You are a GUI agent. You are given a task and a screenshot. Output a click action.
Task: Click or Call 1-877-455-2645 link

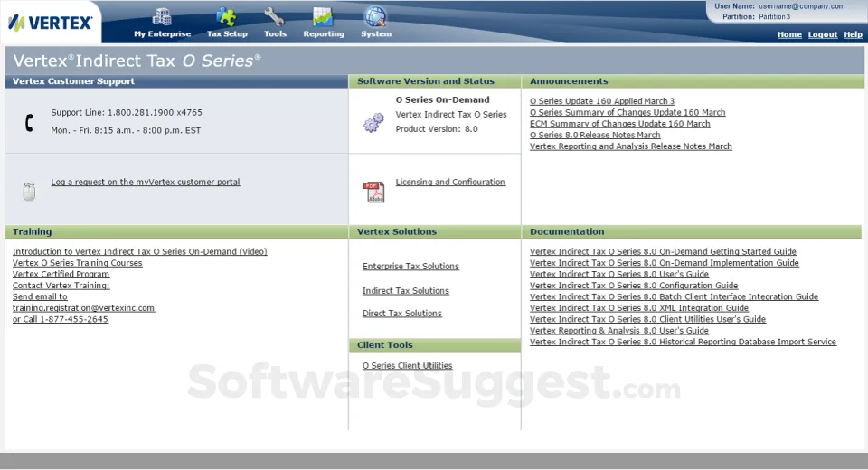tap(61, 319)
